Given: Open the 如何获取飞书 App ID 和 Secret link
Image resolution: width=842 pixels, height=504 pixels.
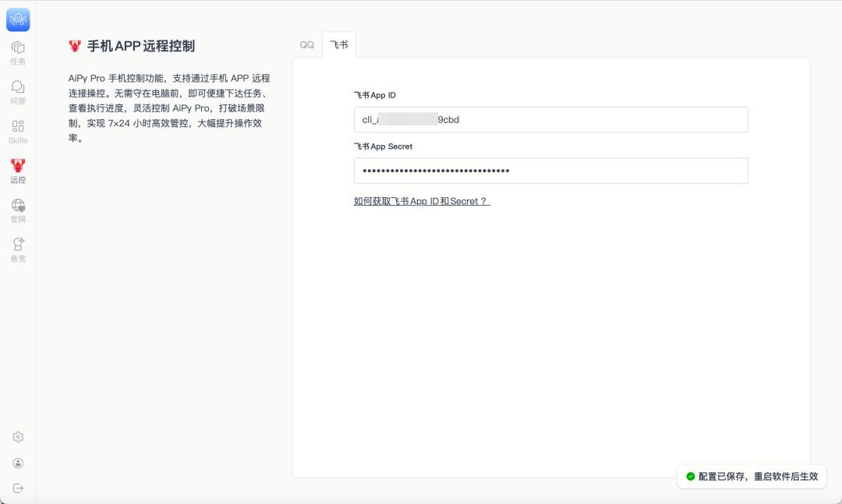Looking at the screenshot, I should pos(421,200).
